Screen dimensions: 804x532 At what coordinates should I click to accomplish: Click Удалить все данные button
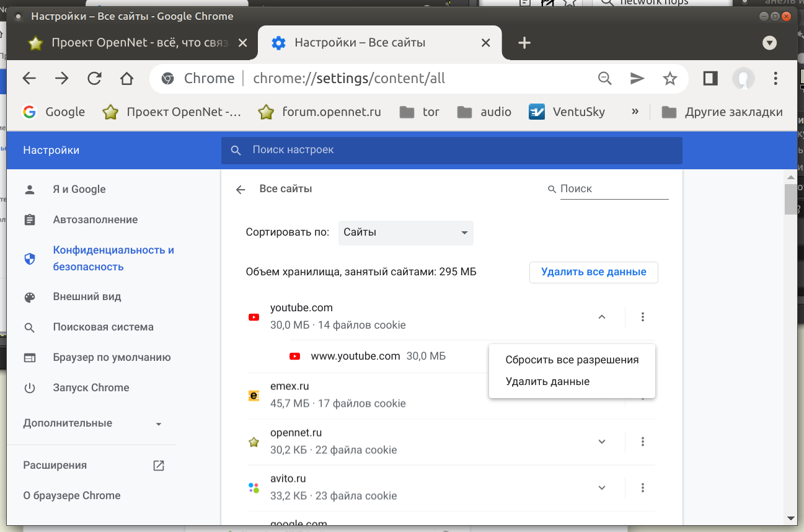click(x=593, y=272)
